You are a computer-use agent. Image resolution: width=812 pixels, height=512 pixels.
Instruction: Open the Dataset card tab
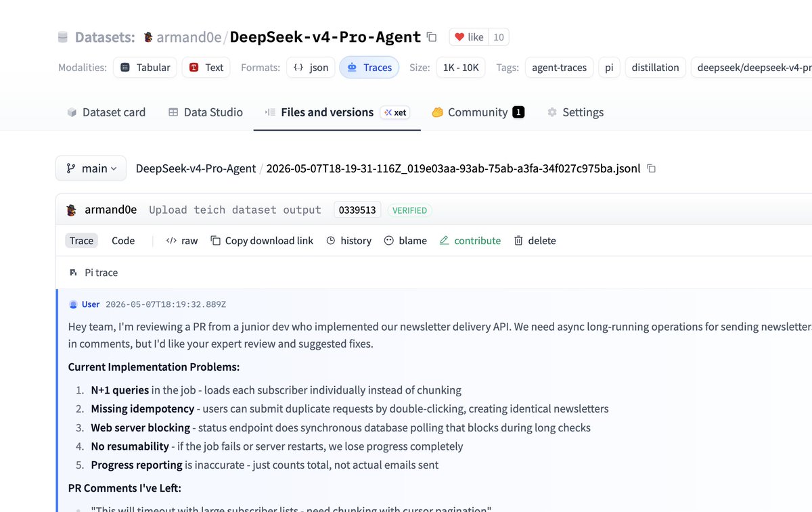click(106, 112)
